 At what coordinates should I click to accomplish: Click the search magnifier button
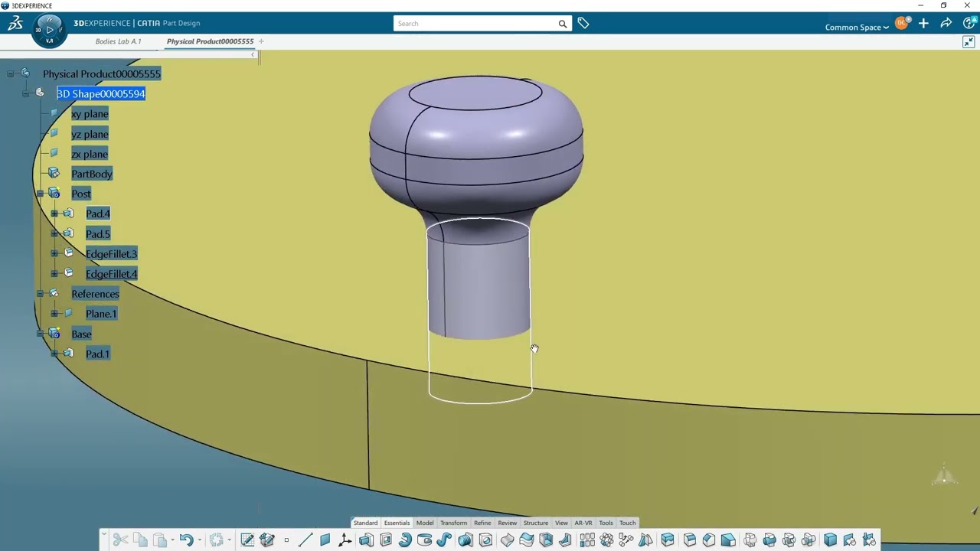point(563,24)
